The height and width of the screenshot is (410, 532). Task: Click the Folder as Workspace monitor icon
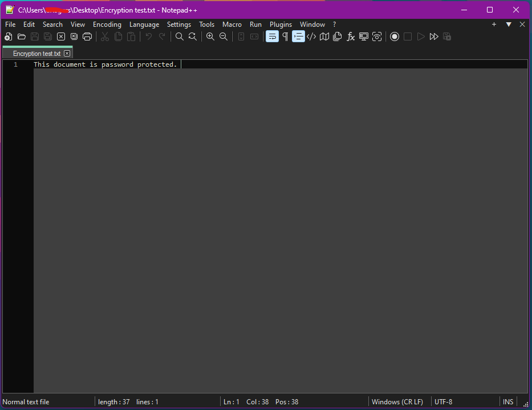pyautogui.click(x=364, y=36)
